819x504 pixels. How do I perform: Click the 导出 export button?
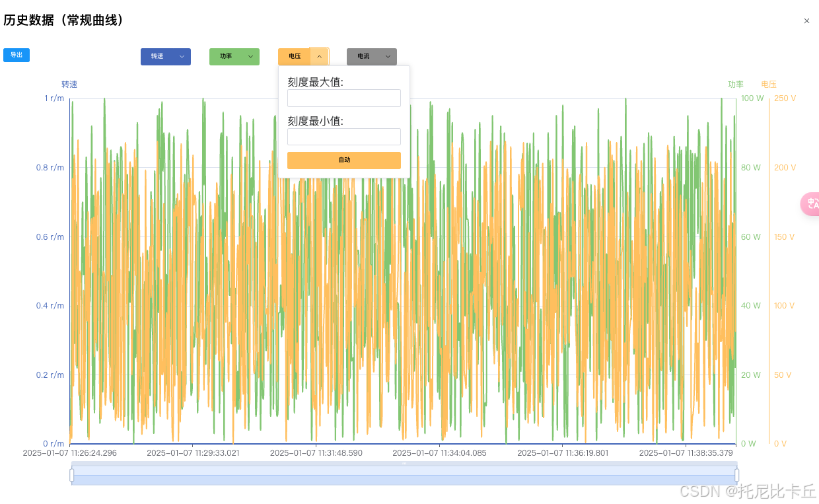[16, 55]
